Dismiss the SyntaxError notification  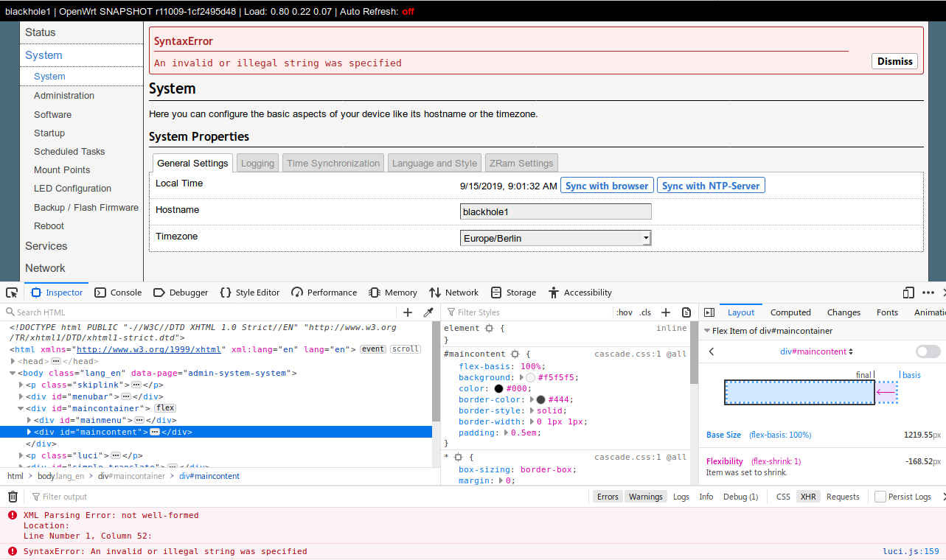(894, 61)
